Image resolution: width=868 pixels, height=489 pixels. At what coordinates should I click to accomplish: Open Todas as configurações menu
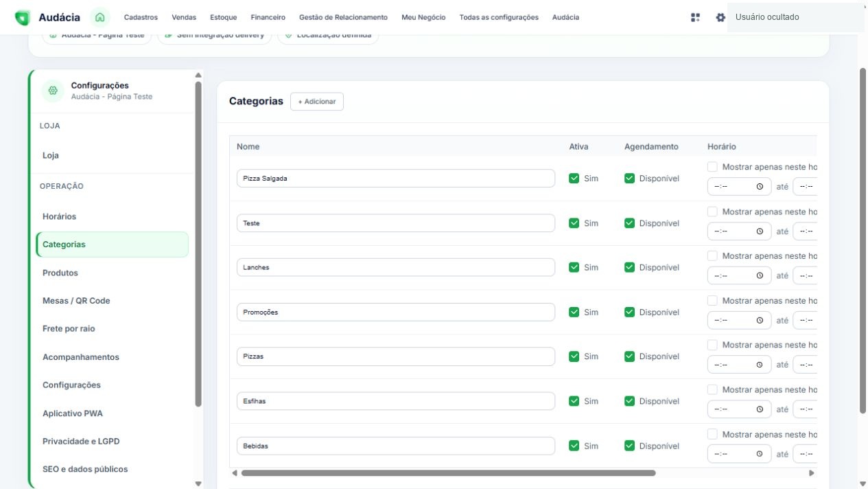pos(499,17)
